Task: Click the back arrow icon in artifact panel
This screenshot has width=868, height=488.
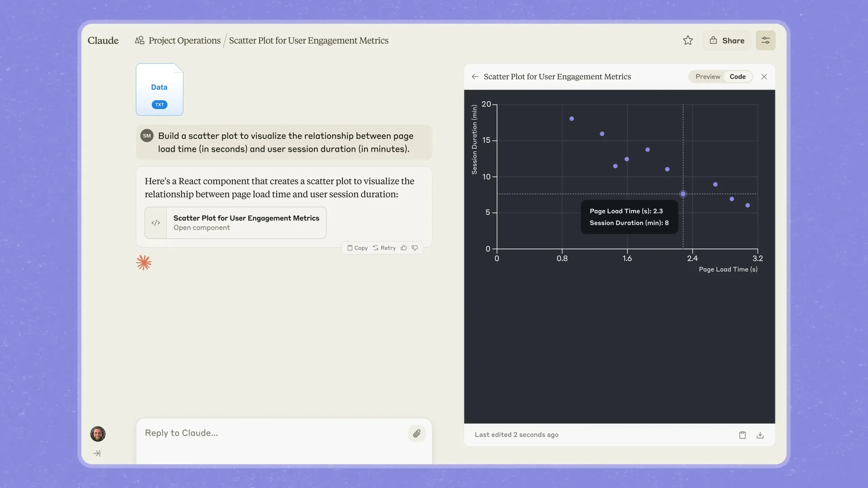Action: pos(475,76)
